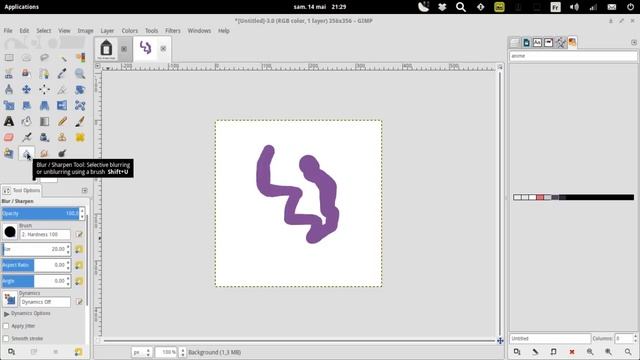
Task: Select the Scissors Select tool
Action: coord(9,73)
